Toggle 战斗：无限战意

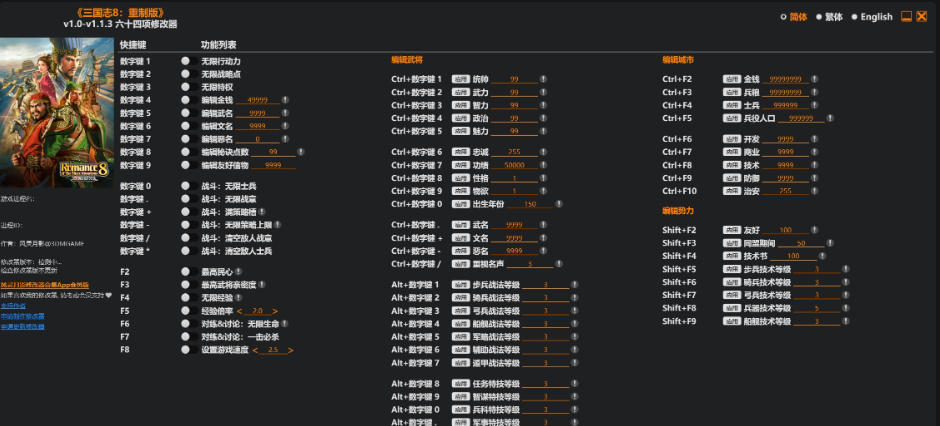pos(189,199)
